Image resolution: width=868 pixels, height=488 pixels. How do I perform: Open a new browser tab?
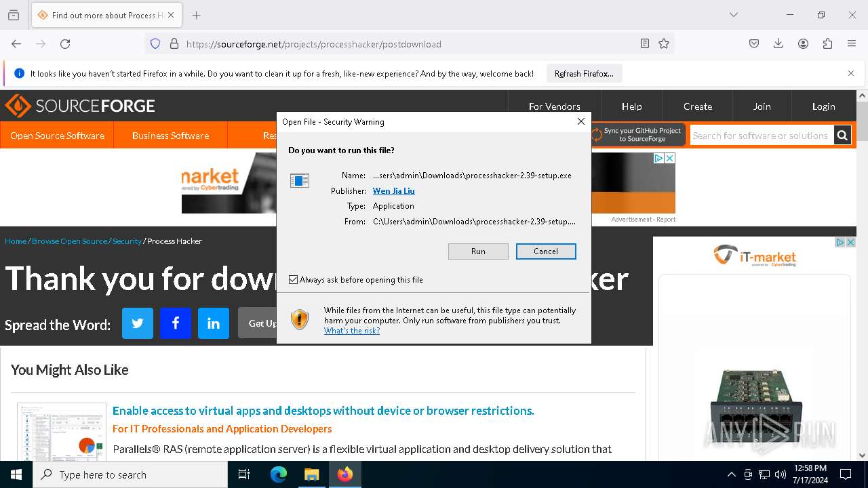tap(197, 15)
